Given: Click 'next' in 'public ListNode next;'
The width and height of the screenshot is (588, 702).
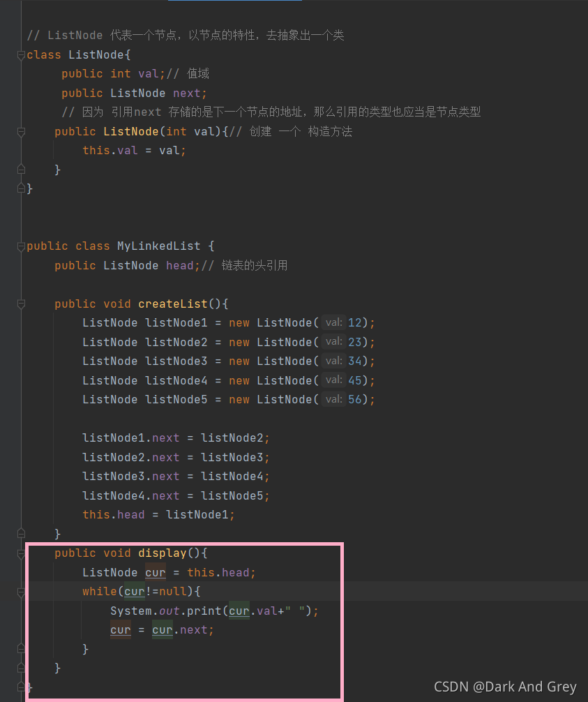Looking at the screenshot, I should tap(187, 93).
